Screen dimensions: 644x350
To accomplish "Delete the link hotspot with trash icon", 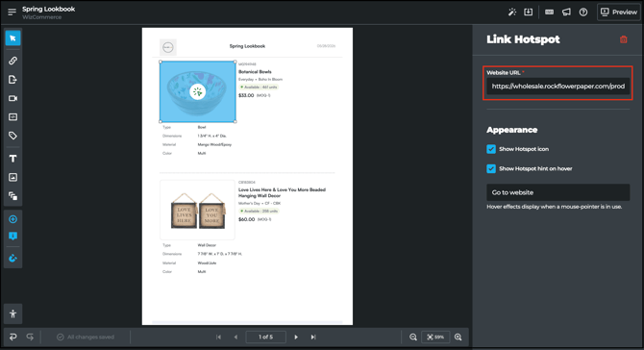I will 624,39.
